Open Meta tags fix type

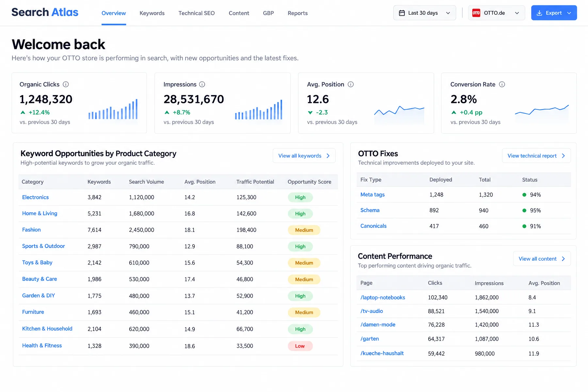pyautogui.click(x=372, y=194)
